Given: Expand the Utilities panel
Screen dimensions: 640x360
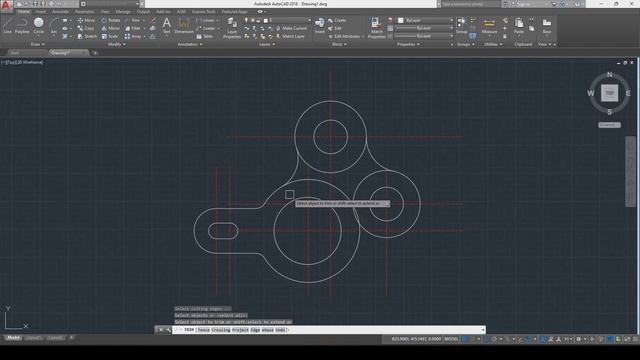Looking at the screenshot, I should click(493, 44).
